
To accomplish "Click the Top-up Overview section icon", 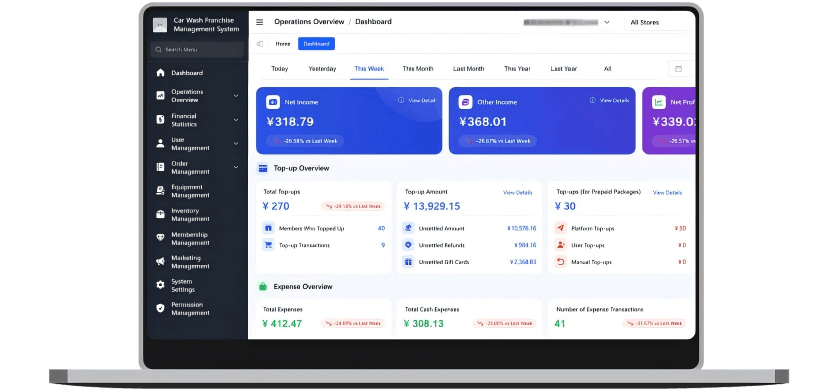I will pyautogui.click(x=262, y=168).
